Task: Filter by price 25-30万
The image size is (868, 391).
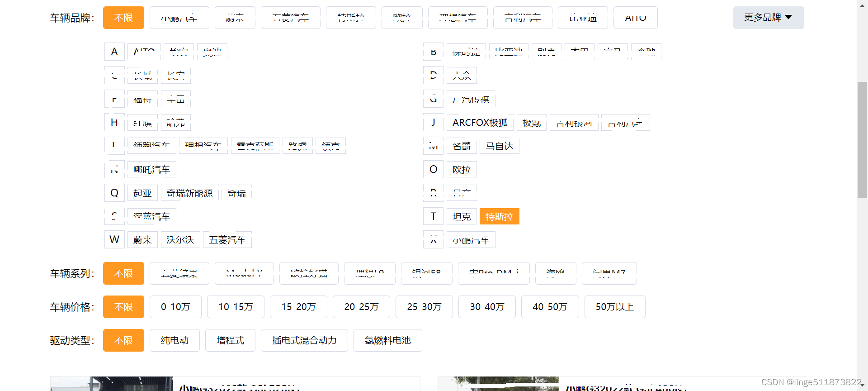Action: (424, 307)
